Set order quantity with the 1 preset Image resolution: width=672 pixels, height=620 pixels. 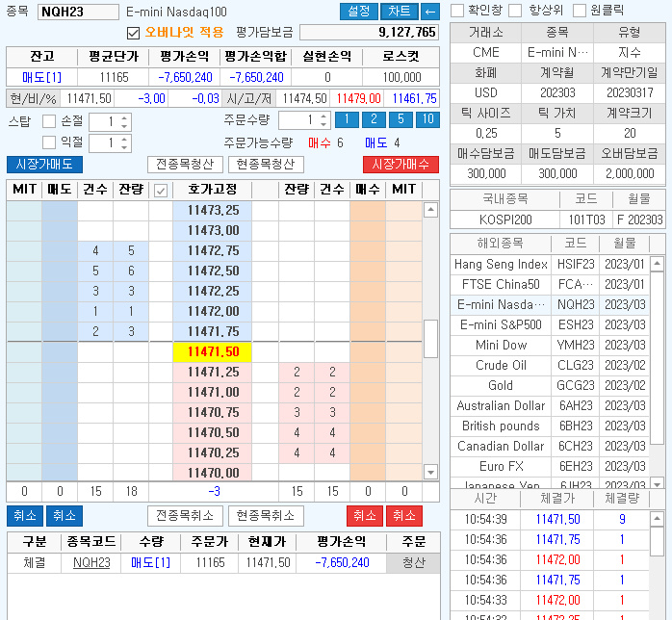pos(346,120)
